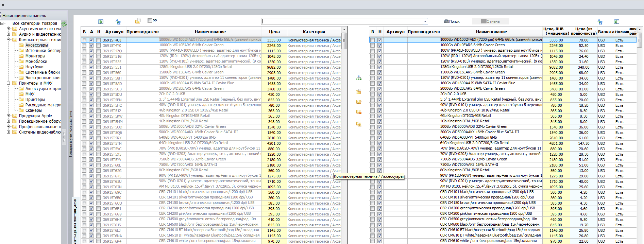Image resolution: width=644 pixels, height=244 pixels.
Task: Select 500Gb WD5000AAKX row in right table
Action: coord(503,133)
